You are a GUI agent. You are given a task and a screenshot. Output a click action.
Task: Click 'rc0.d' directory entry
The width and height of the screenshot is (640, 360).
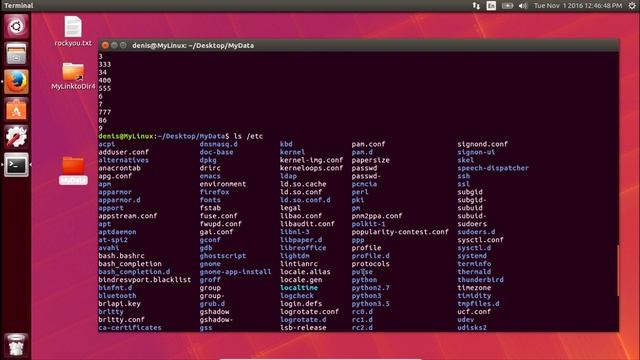(362, 311)
